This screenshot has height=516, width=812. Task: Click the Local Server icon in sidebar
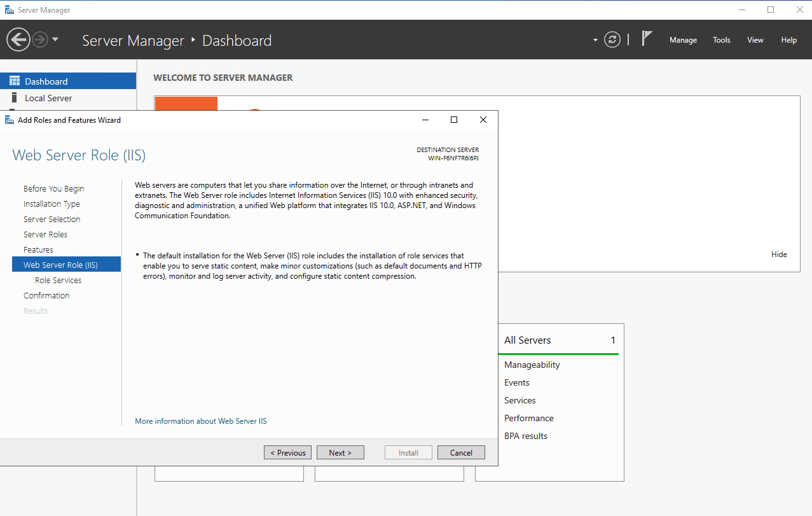pos(15,98)
